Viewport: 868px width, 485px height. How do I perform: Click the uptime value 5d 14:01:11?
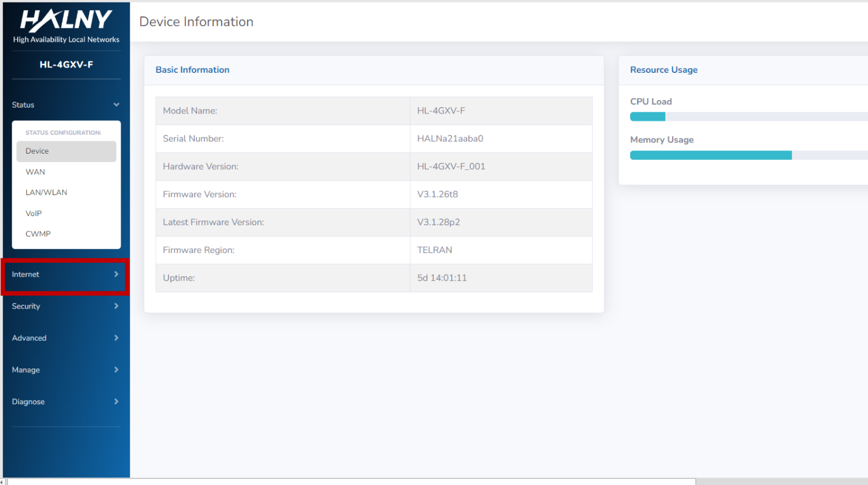click(x=442, y=278)
